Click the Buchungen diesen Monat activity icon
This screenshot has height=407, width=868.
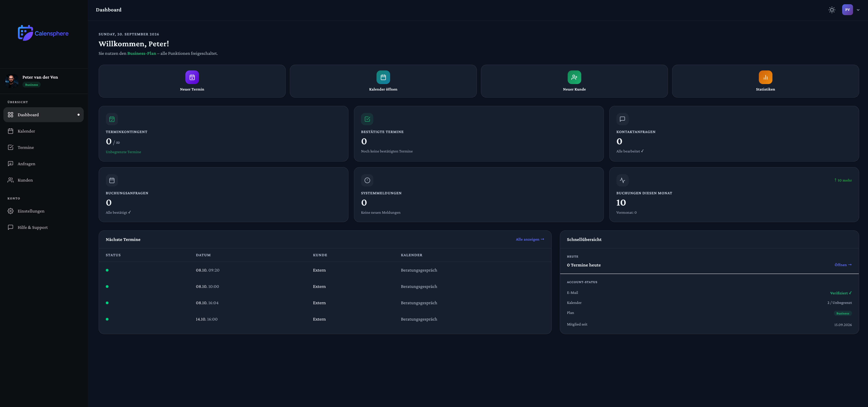622,180
